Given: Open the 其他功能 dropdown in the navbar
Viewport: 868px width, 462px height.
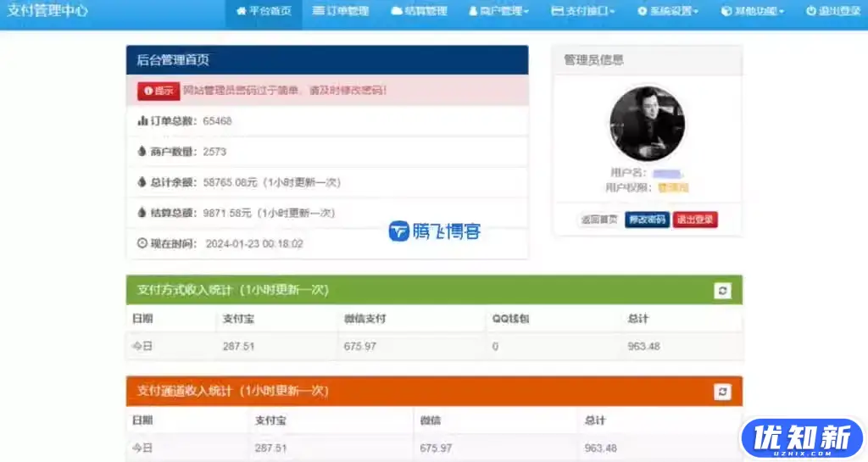Looking at the screenshot, I should (752, 12).
